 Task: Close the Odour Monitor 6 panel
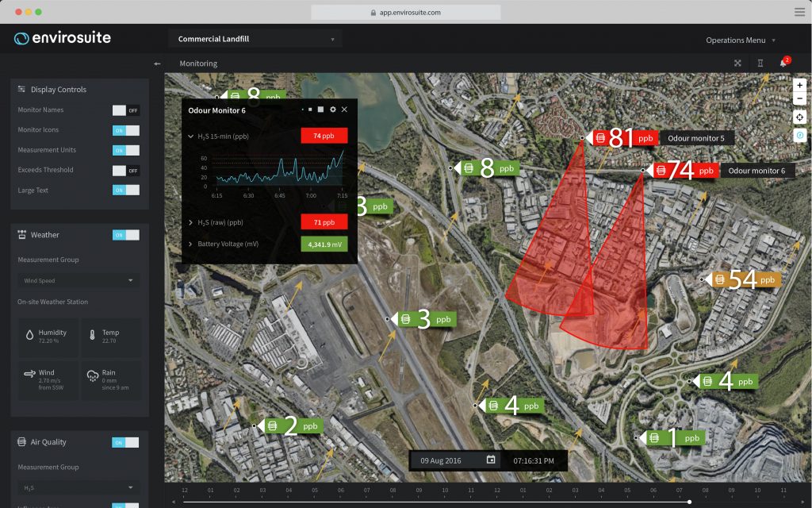[x=344, y=110]
